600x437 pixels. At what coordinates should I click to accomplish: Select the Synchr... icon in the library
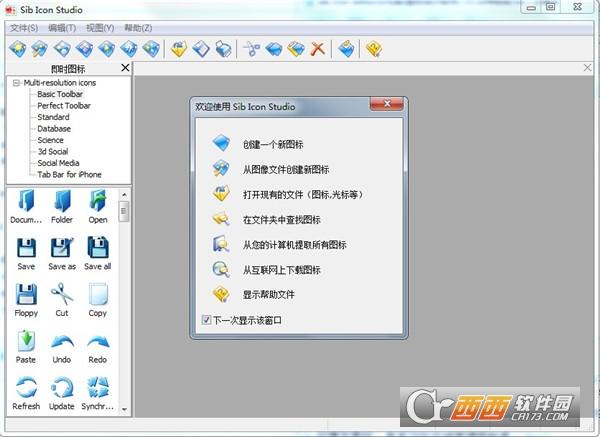[98, 394]
